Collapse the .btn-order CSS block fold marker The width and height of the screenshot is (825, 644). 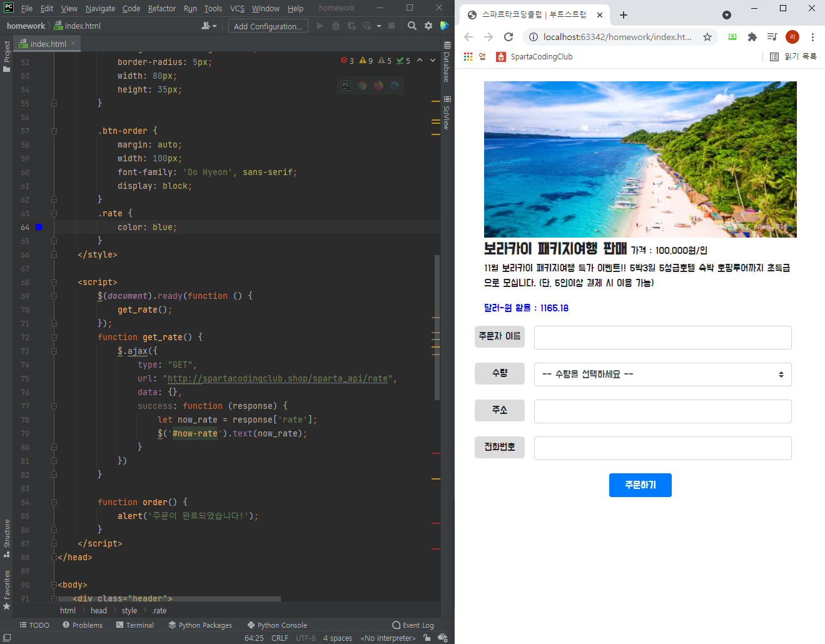click(x=54, y=131)
